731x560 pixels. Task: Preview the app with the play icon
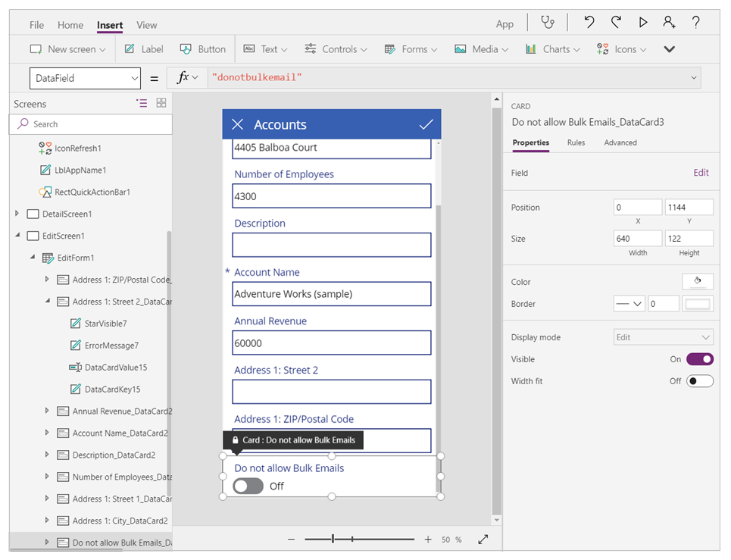tap(643, 23)
